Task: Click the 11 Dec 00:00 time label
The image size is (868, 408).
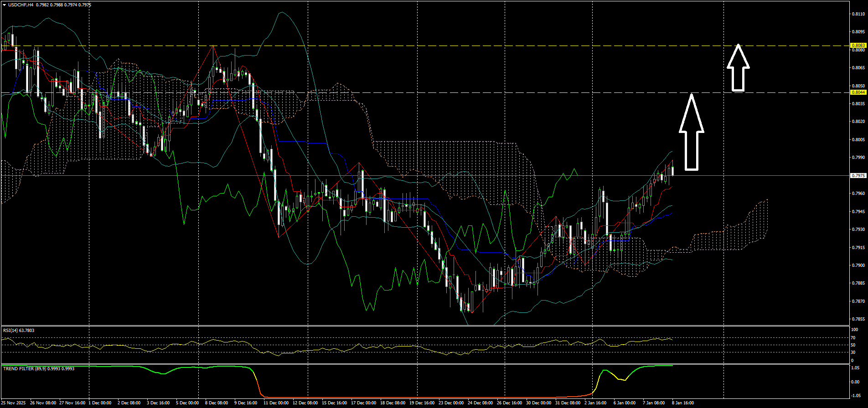Action: tap(275, 403)
